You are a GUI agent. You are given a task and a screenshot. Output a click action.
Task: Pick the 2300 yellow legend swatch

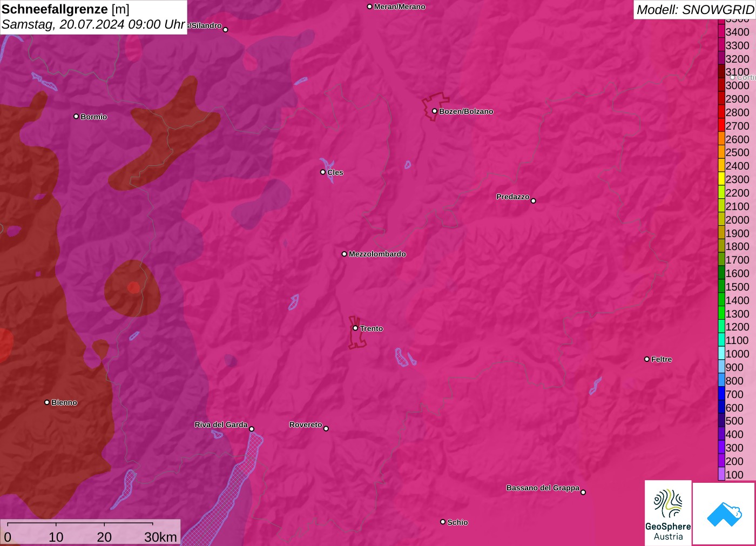coord(721,179)
